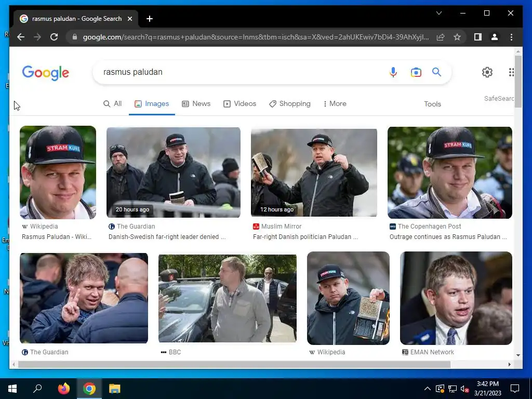Launch Firefox from the taskbar

tap(64, 389)
